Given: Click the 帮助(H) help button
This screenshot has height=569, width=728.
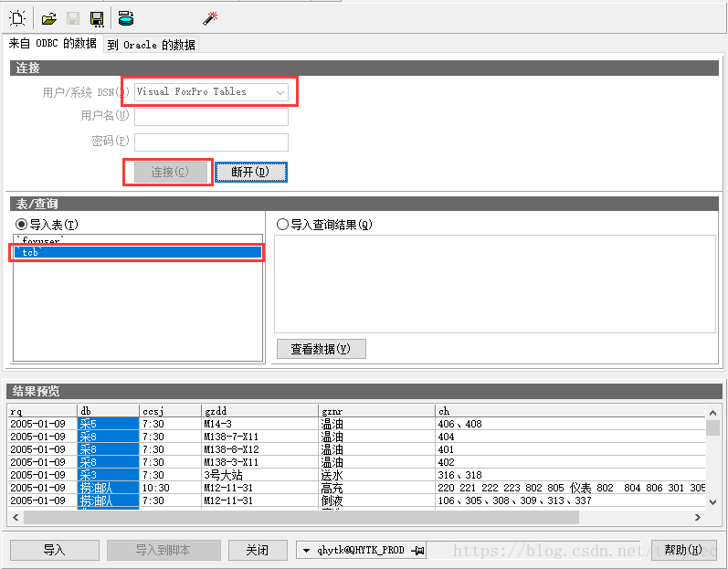Looking at the screenshot, I should click(x=683, y=550).
